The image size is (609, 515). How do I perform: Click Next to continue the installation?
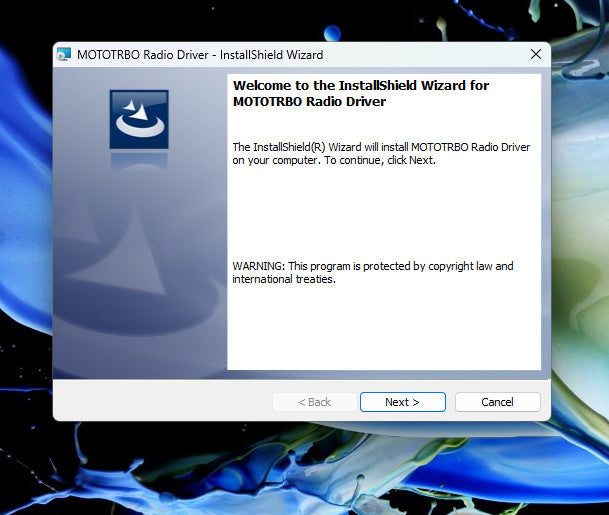tap(402, 402)
